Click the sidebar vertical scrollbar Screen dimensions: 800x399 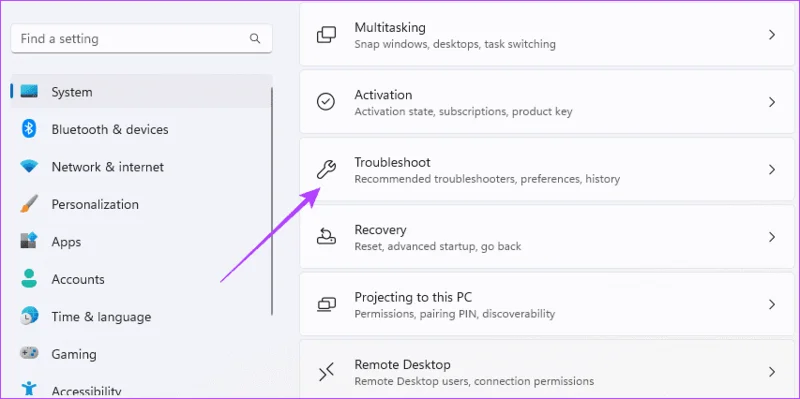(272, 201)
